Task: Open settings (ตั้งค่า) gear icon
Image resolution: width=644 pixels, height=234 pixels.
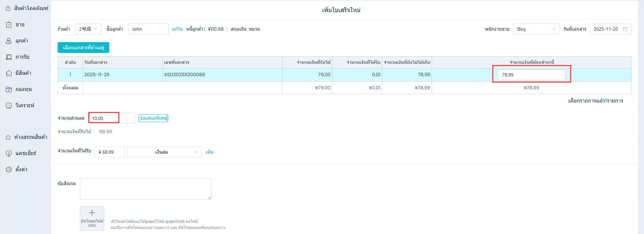Action: pyautogui.click(x=9, y=170)
